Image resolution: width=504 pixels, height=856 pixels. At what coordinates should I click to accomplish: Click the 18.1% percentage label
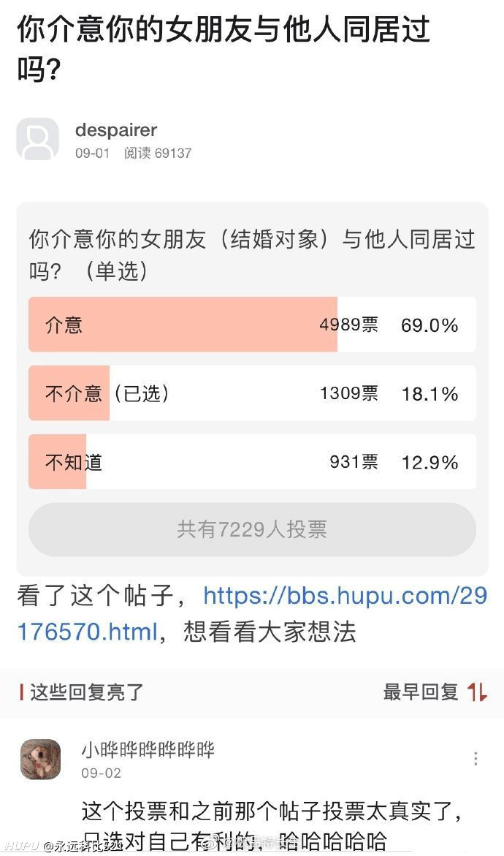coord(429,393)
